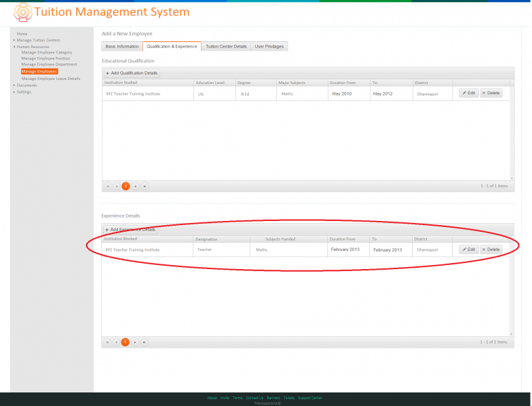
Task: Expand the Documents tree node
Action: click(14, 85)
